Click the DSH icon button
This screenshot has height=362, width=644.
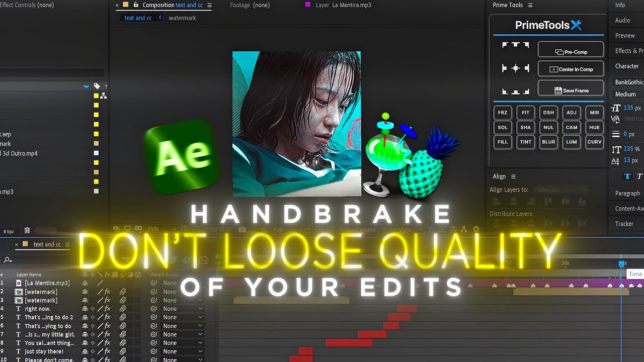tap(548, 113)
